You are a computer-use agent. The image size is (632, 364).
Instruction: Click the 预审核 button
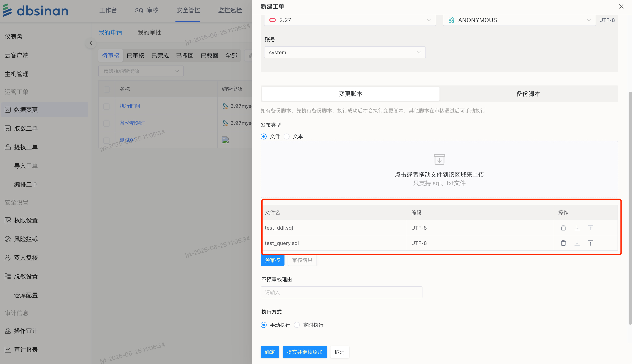272,260
